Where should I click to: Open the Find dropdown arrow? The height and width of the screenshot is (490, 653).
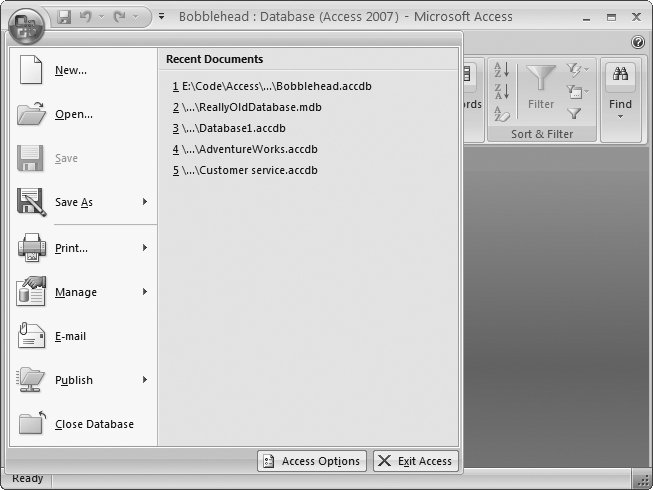(620, 117)
